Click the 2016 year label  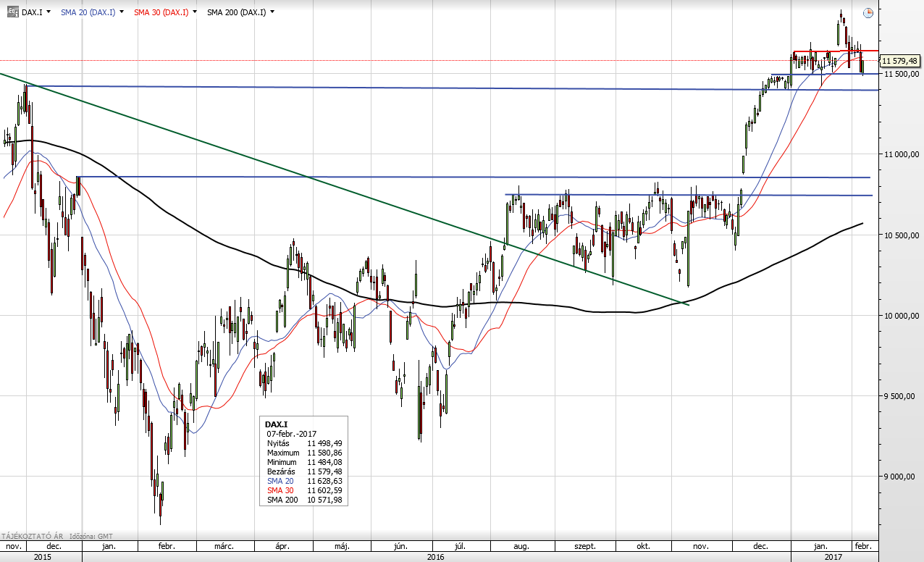436,556
